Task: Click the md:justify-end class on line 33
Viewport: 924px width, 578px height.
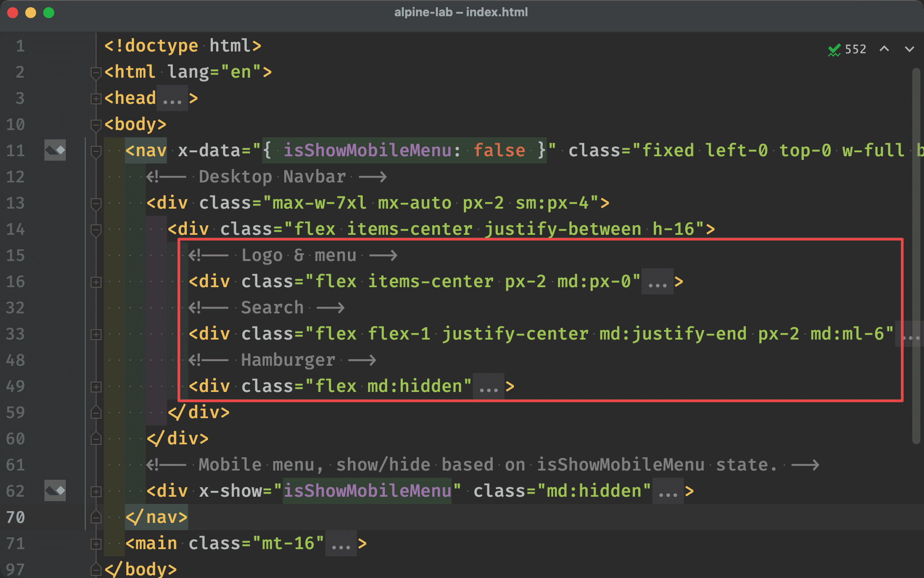Action: point(673,334)
